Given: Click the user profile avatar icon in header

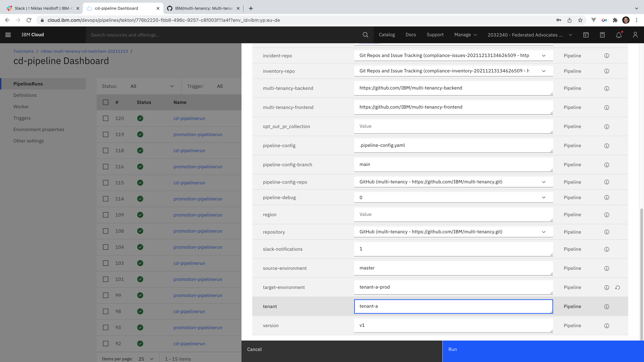Looking at the screenshot, I should [x=635, y=35].
